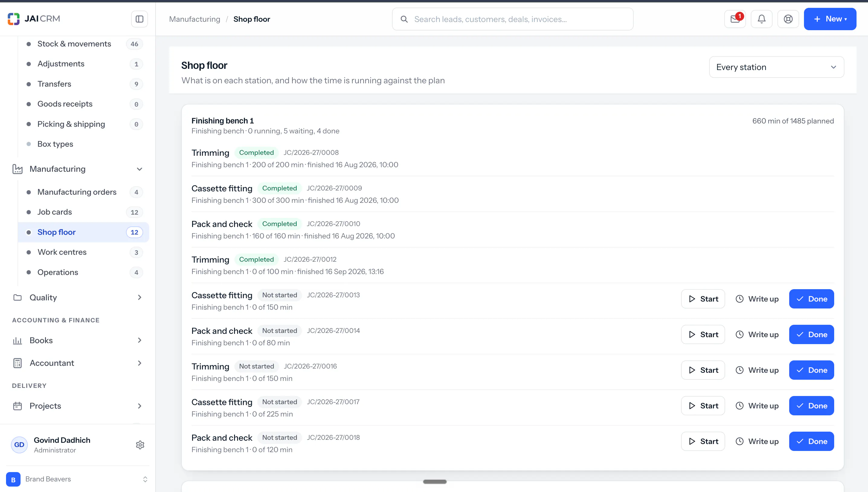Open account settings gear next to Govind Dadhich
This screenshot has height=492, width=868.
[140, 445]
